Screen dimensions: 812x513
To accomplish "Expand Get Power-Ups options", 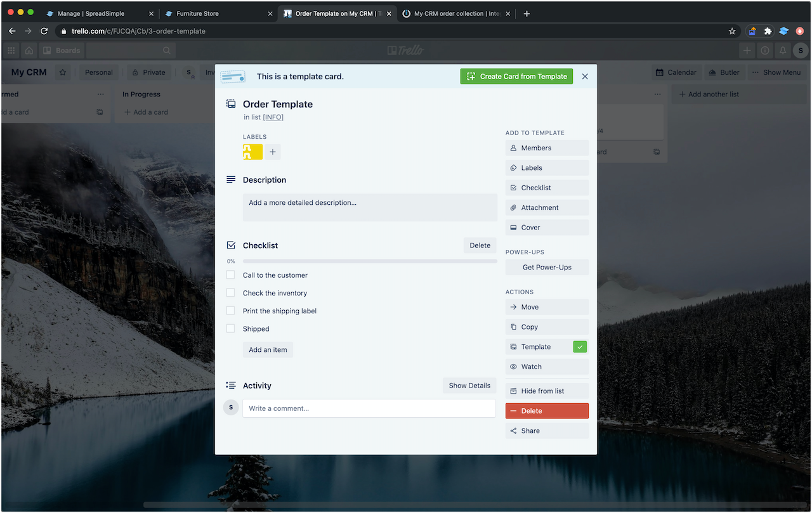I will tap(546, 267).
